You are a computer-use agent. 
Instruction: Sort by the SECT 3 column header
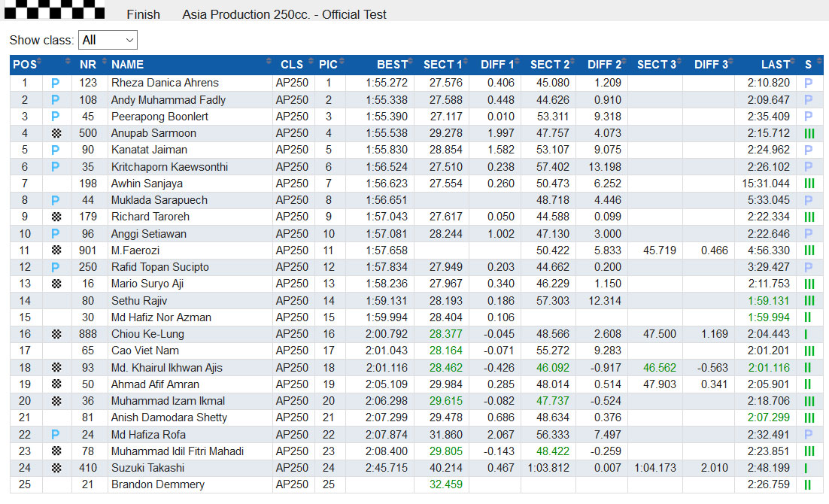click(x=657, y=65)
